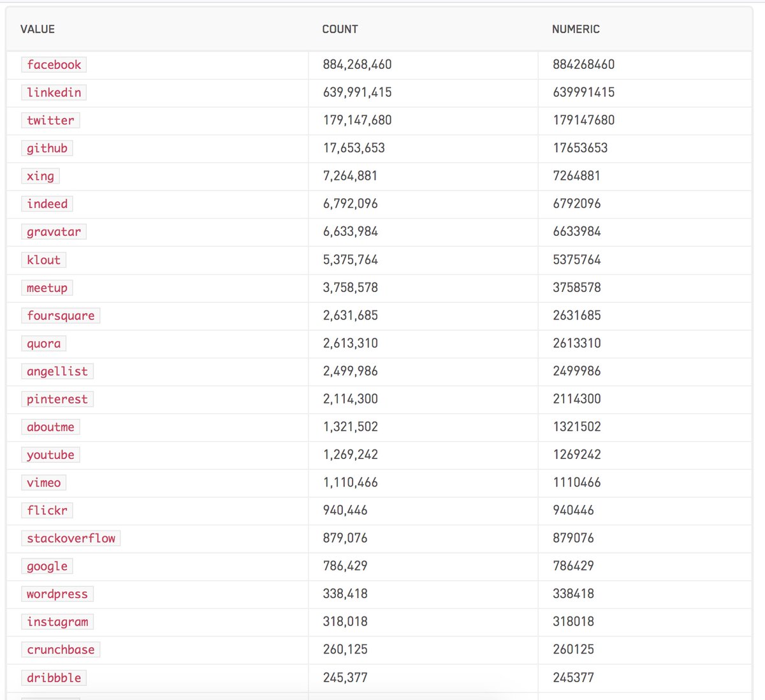
Task: Select count cell 6,633,984
Action: (350, 232)
